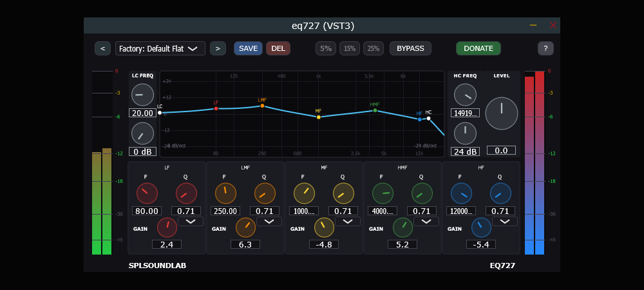644x290 pixels.
Task: Click the LC FREQ frequency knob
Action: click(142, 95)
